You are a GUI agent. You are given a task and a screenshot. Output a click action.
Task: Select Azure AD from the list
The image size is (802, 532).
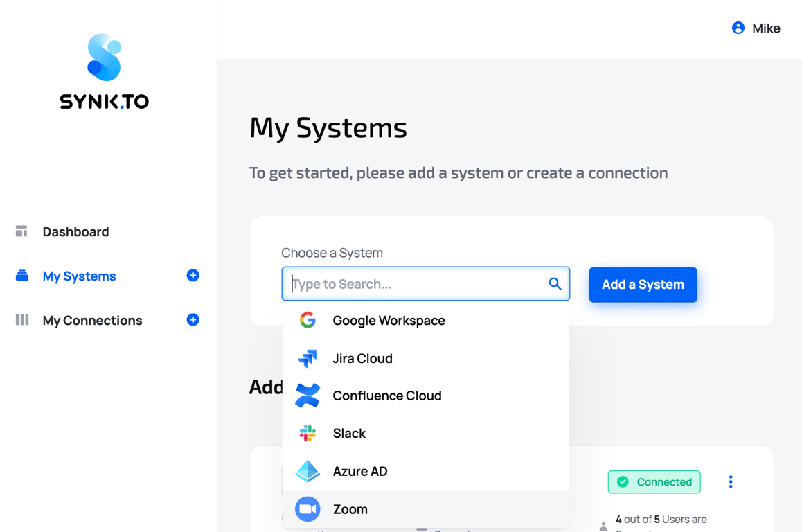click(x=425, y=471)
